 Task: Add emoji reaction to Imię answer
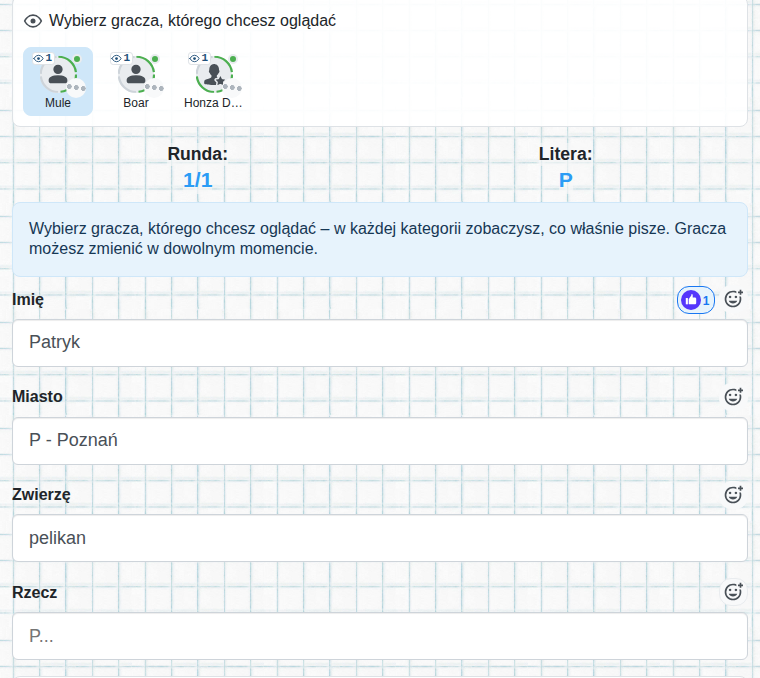[733, 299]
